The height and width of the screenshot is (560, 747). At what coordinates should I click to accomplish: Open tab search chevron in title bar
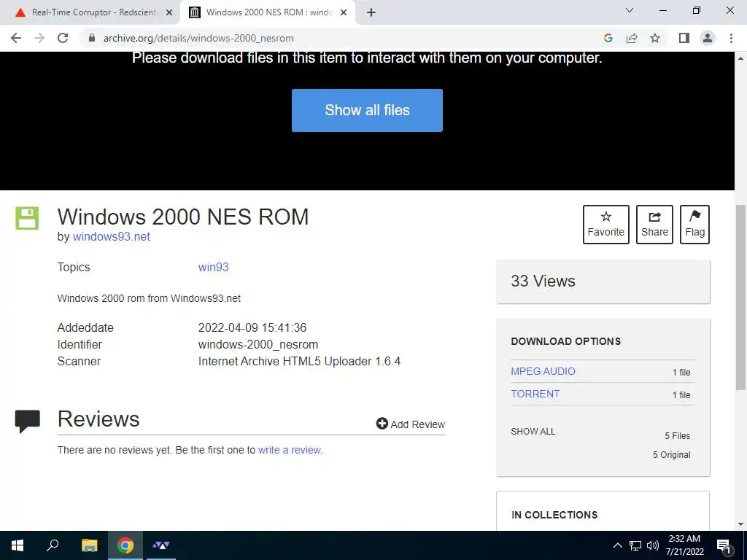630,10
